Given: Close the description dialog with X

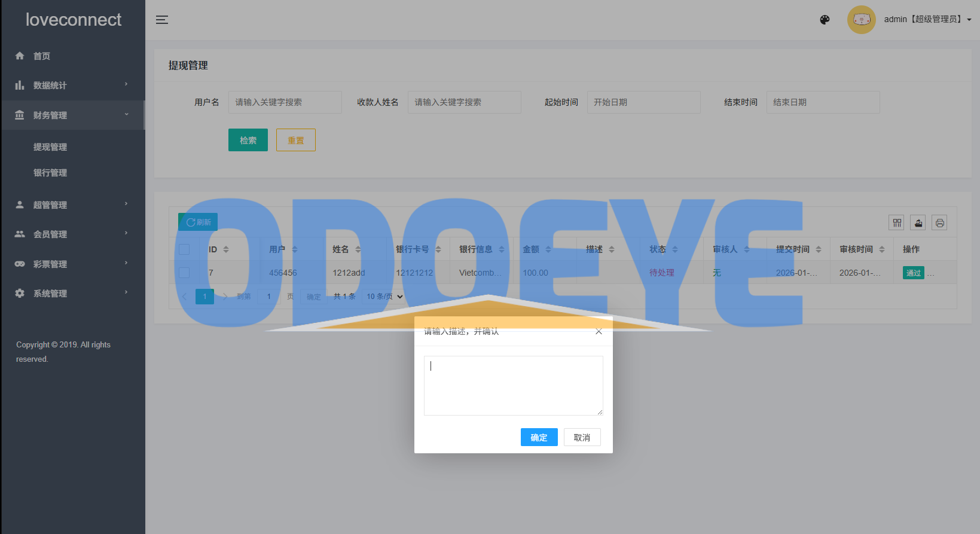Looking at the screenshot, I should pos(599,331).
